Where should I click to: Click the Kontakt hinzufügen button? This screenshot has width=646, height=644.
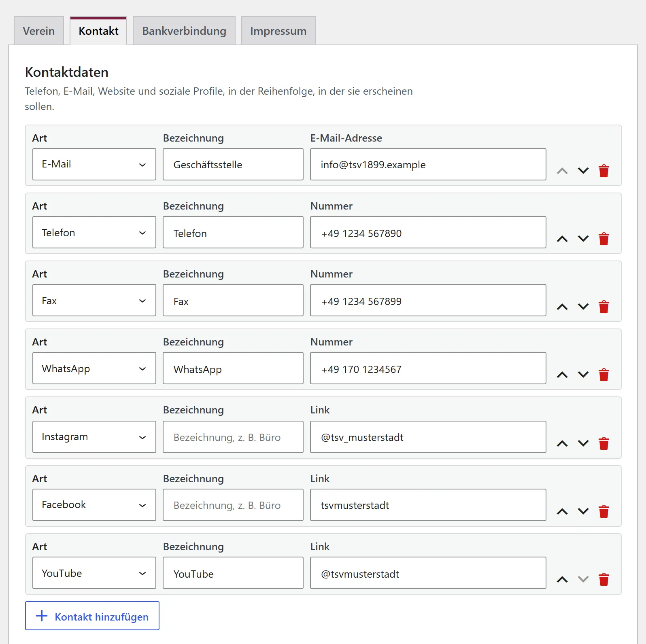pos(92,616)
